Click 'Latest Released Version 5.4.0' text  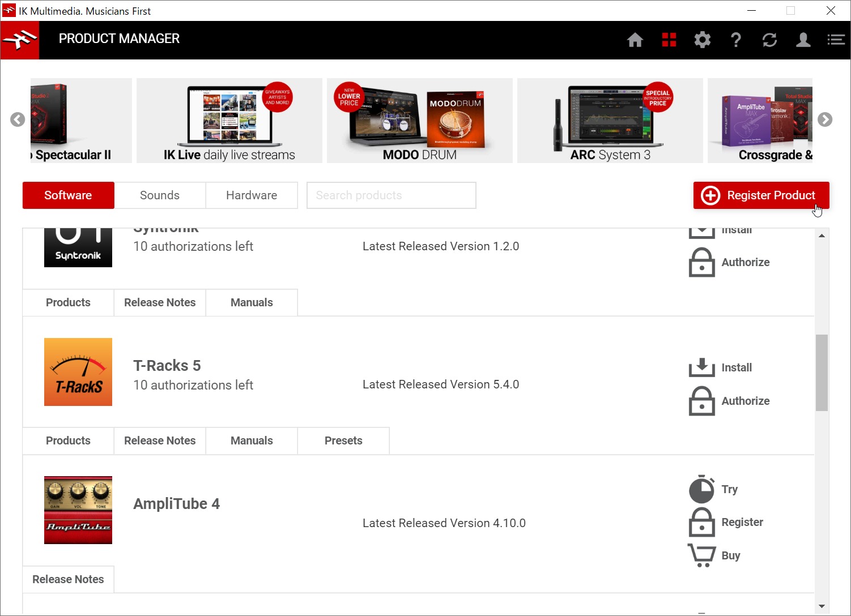pos(441,384)
